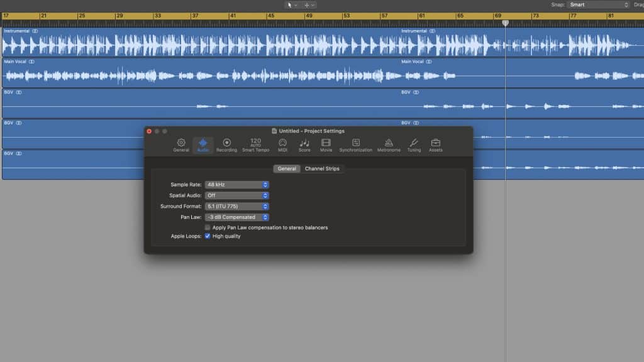Click bar 45 in the ruler
Screen dimensions: 644x362
click(x=271, y=16)
